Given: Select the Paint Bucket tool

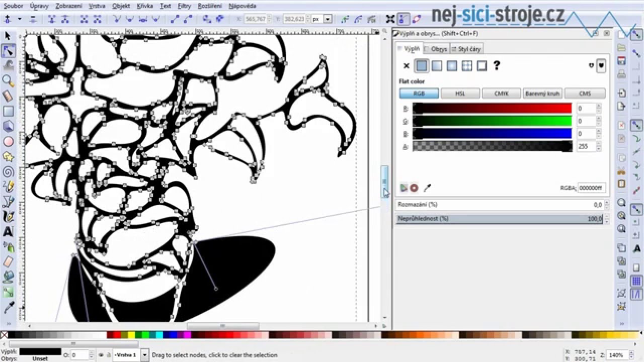Looking at the screenshot, I should [8, 277].
